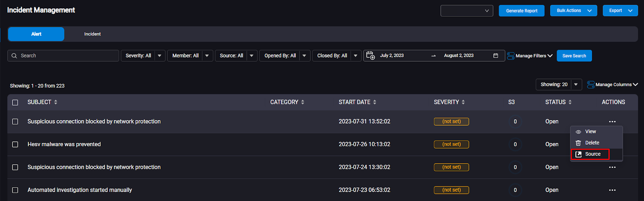This screenshot has width=644, height=201.
Task: Select the Automated investigation started manually checkbox
Action: point(15,190)
